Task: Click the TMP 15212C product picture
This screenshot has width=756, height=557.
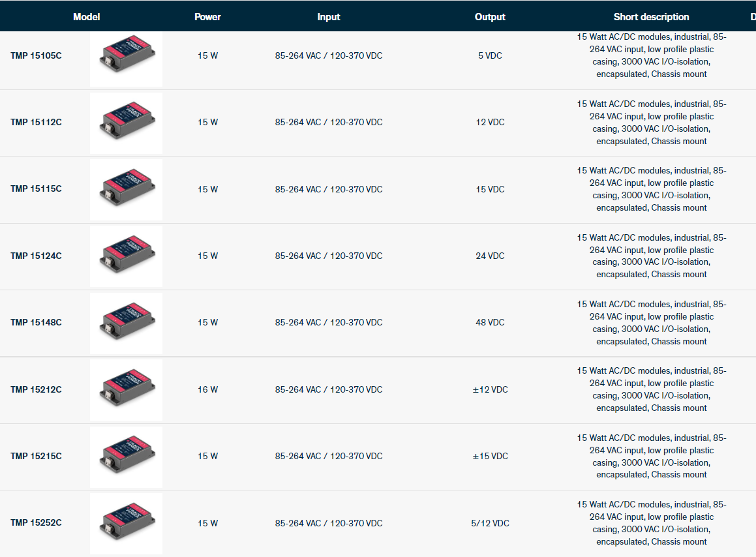Action: click(126, 390)
